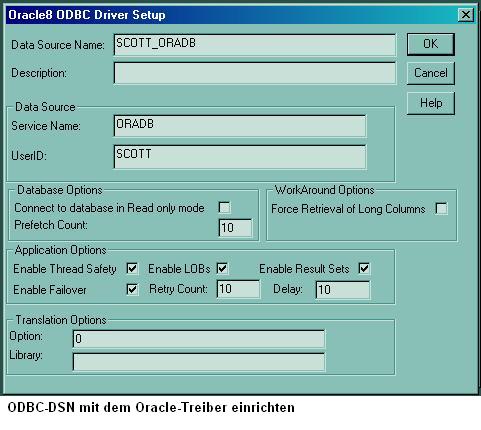Focus the Translation Option field
The width and height of the screenshot is (481, 430).
[x=199, y=339]
